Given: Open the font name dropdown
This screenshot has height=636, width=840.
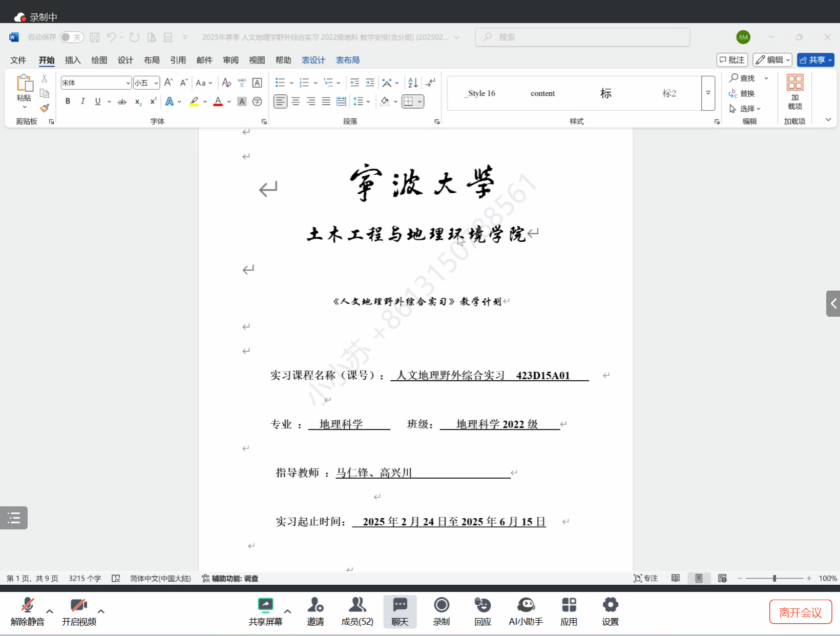Looking at the screenshot, I should [x=128, y=83].
